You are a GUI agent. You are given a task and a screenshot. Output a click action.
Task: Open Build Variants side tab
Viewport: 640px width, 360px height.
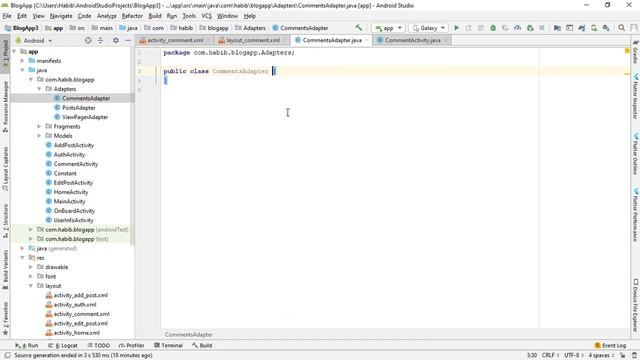click(x=5, y=269)
